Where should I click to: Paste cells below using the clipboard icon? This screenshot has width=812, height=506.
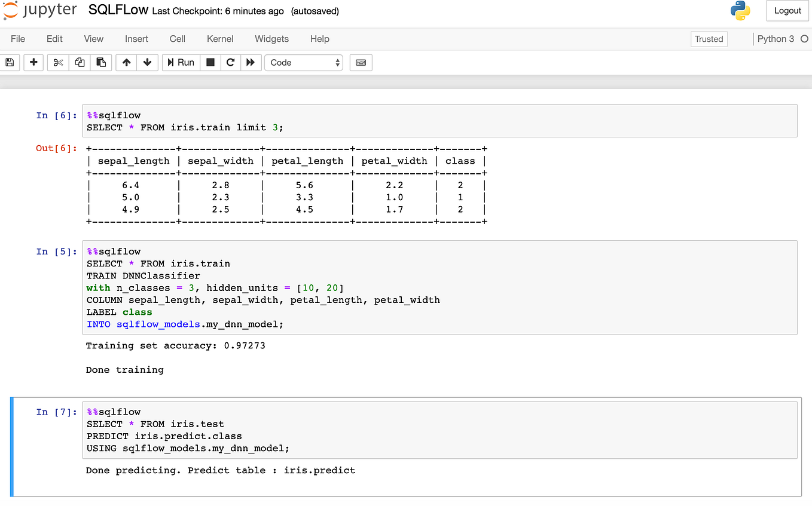point(101,62)
